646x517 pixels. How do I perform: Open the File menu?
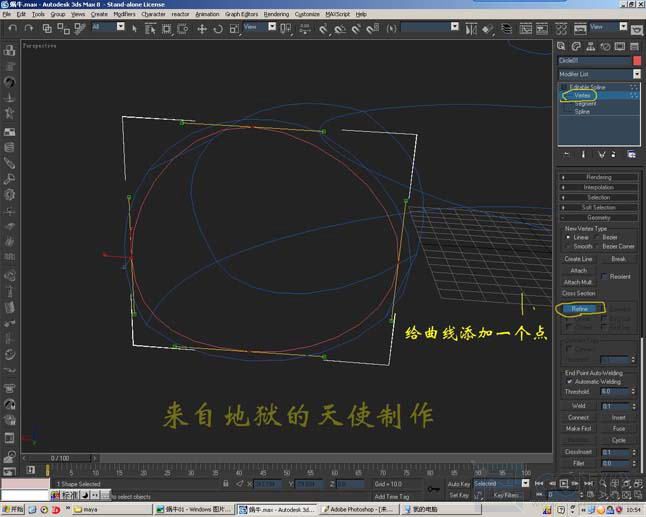(7, 14)
